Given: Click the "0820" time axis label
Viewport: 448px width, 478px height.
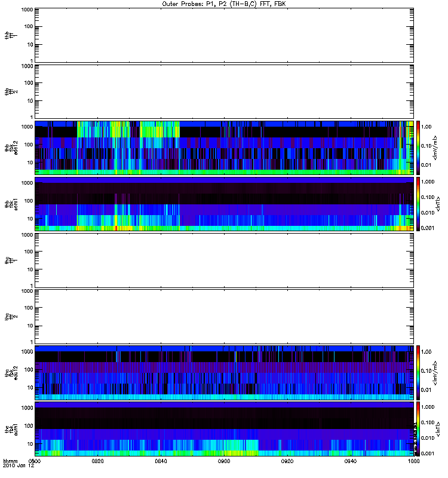Looking at the screenshot, I should (97, 461).
